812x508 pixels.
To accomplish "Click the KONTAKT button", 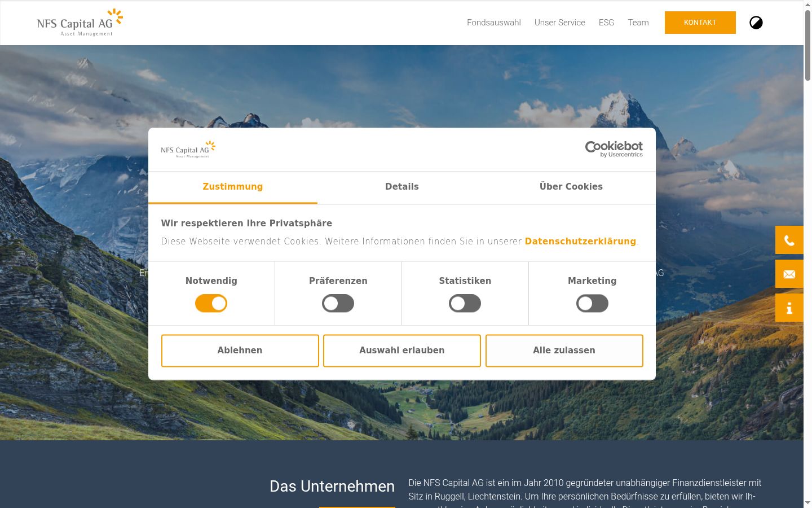I will click(700, 23).
